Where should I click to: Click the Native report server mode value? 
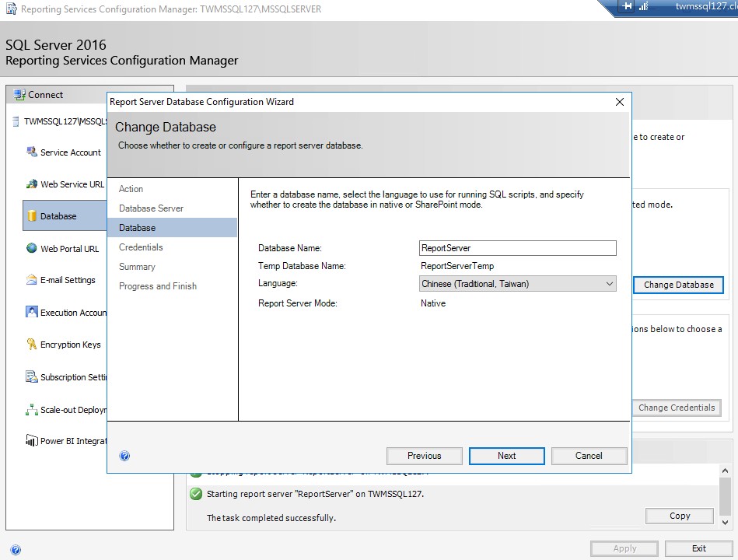tap(433, 303)
